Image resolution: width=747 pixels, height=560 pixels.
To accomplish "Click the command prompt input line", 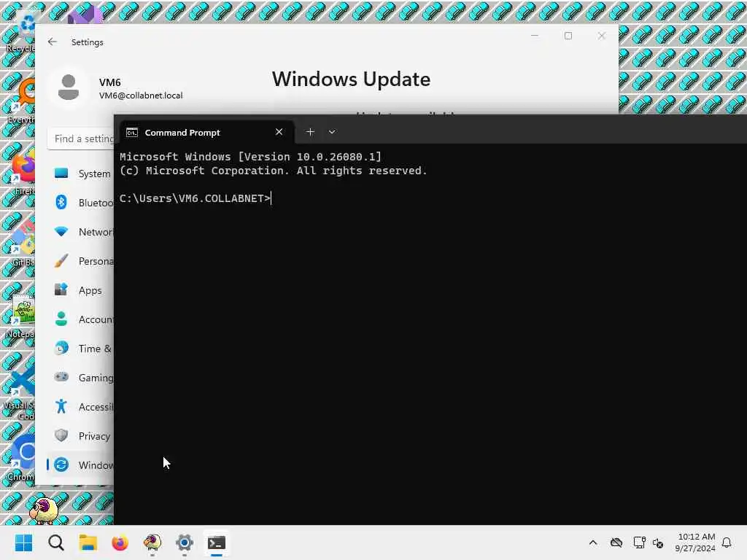I will tap(196, 198).
